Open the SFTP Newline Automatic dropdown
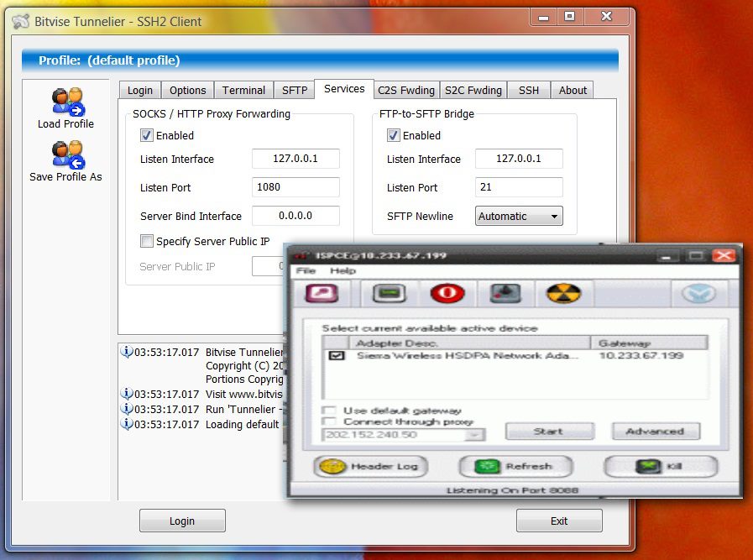The width and height of the screenshot is (753, 560). pos(519,216)
